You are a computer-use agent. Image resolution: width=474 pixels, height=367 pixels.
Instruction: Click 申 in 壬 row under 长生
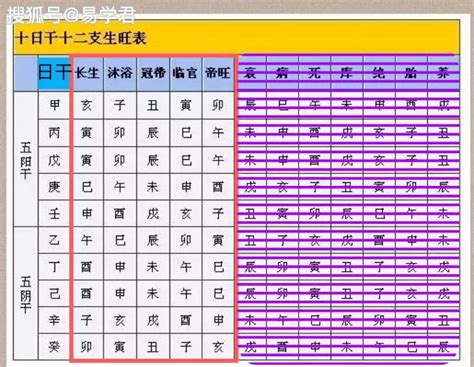(x=87, y=213)
